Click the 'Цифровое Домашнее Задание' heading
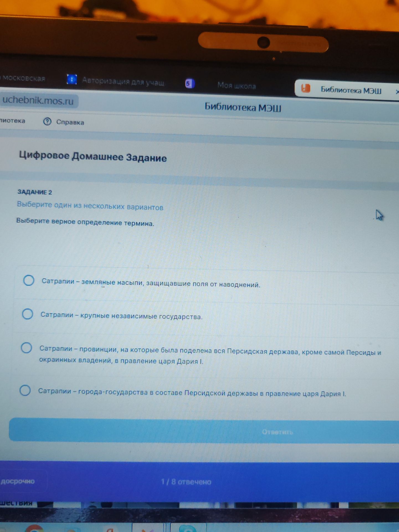Screen dimensions: 399x532 pyautogui.click(x=93, y=157)
